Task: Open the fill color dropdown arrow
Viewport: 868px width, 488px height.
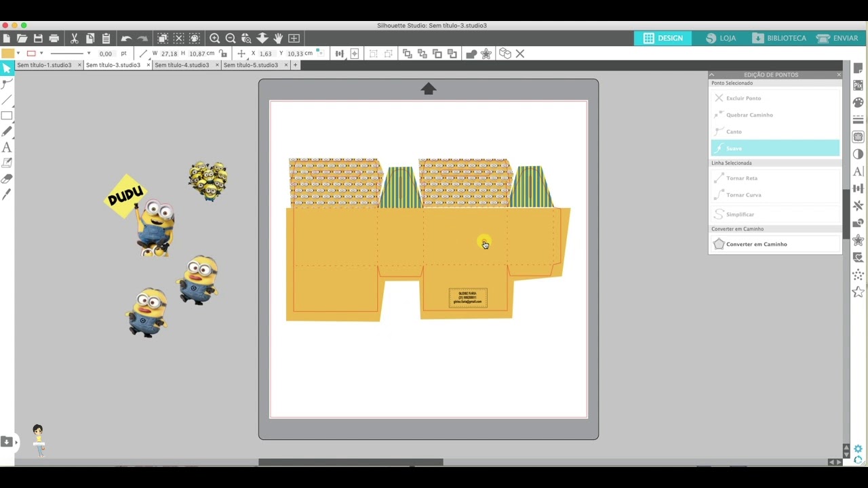Action: pos(18,54)
